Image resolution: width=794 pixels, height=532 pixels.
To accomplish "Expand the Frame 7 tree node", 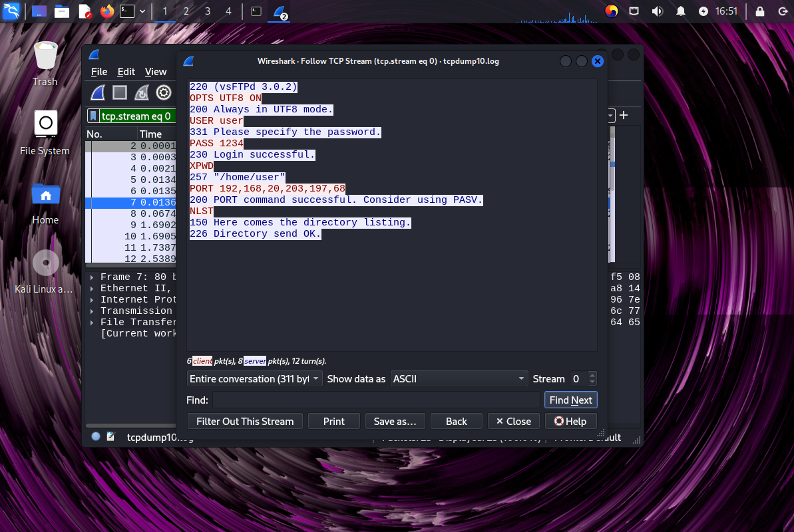I will click(x=92, y=277).
